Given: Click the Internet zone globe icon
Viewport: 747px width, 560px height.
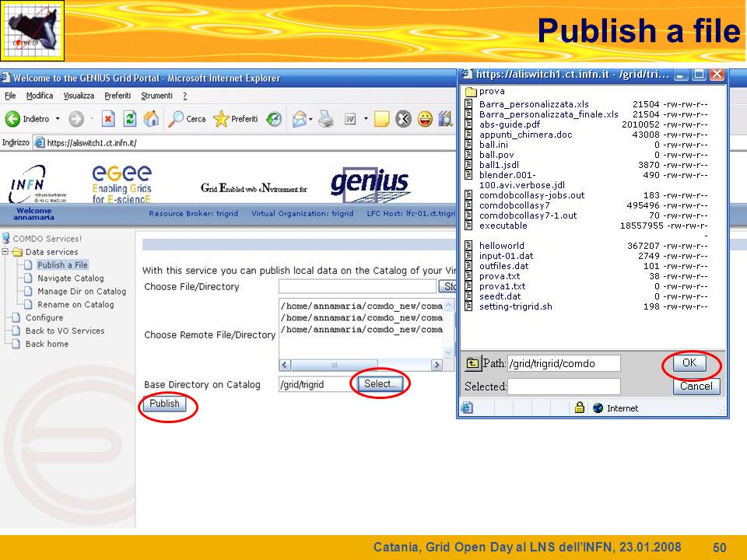Looking at the screenshot, I should click(598, 408).
